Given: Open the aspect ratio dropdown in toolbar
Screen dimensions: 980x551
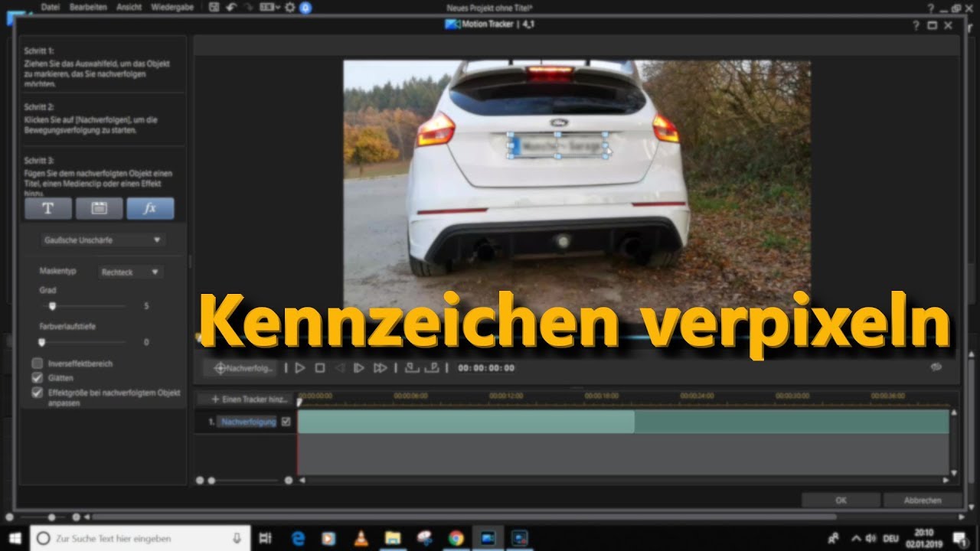Looking at the screenshot, I should pyautogui.click(x=269, y=7).
